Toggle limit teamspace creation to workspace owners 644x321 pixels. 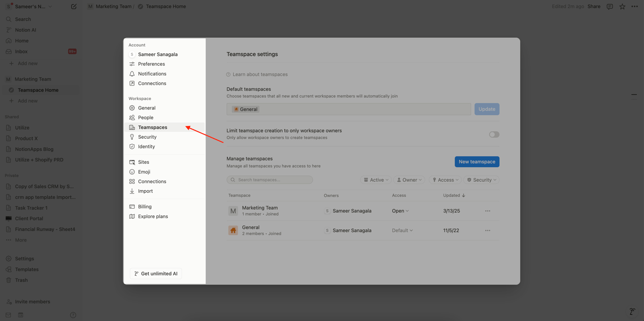(494, 135)
